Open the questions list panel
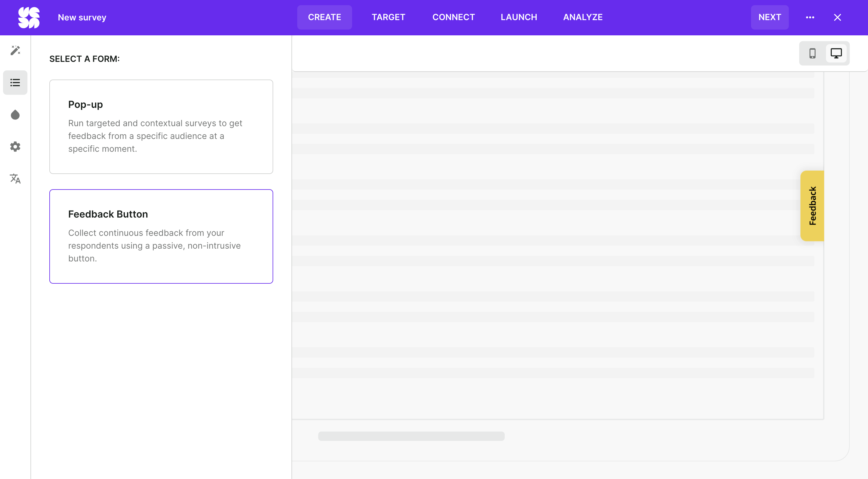Screen dimensions: 868x479 (x=15, y=82)
